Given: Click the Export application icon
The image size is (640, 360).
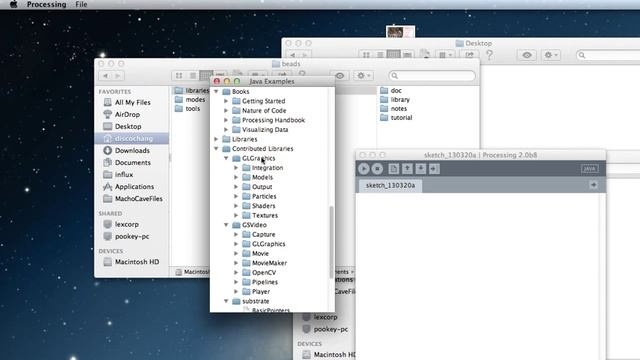Looking at the screenshot, I should (x=434, y=169).
